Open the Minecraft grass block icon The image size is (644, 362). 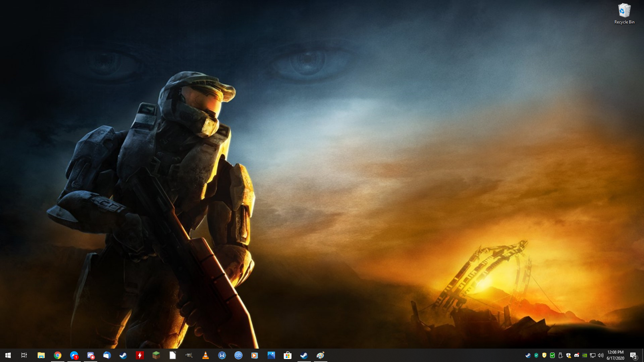tap(156, 355)
